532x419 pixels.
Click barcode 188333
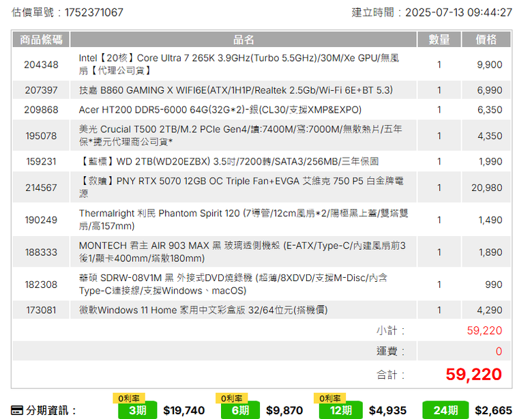coord(41,252)
